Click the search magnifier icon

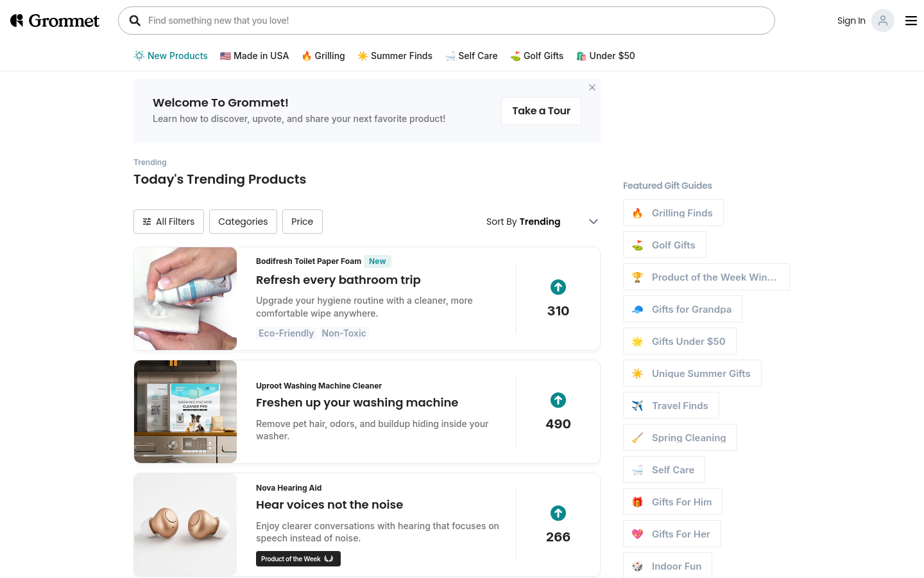tap(135, 21)
